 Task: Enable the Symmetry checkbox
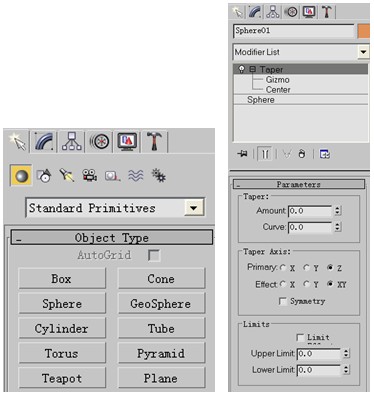(x=283, y=301)
